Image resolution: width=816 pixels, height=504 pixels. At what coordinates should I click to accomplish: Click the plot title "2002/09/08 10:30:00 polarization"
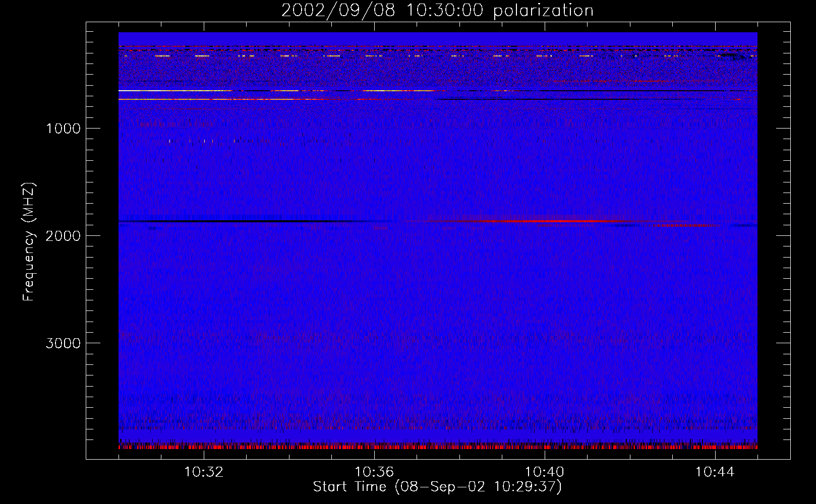click(x=437, y=11)
